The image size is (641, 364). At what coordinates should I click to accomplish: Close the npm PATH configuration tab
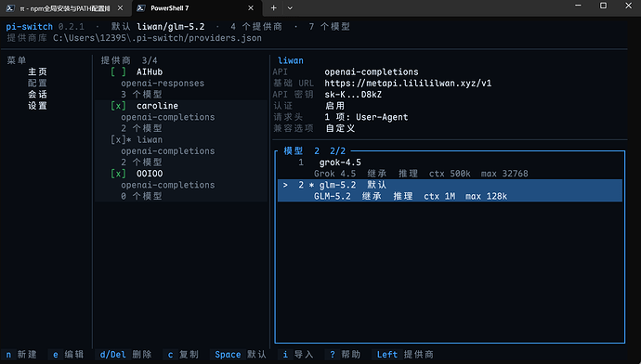coord(120,8)
